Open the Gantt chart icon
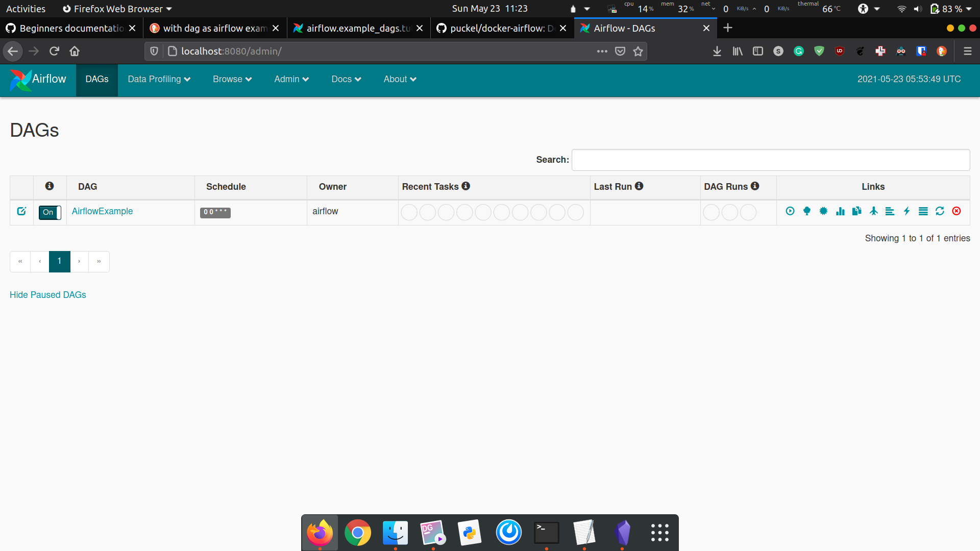 [890, 211]
